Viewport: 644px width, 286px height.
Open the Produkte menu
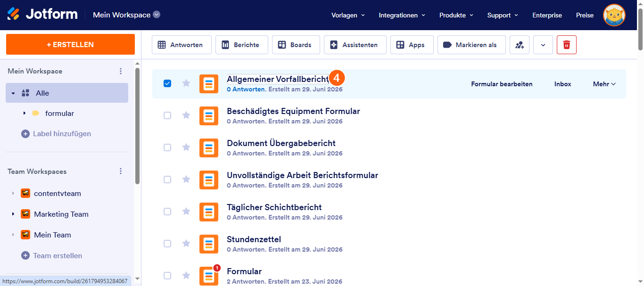(x=456, y=15)
